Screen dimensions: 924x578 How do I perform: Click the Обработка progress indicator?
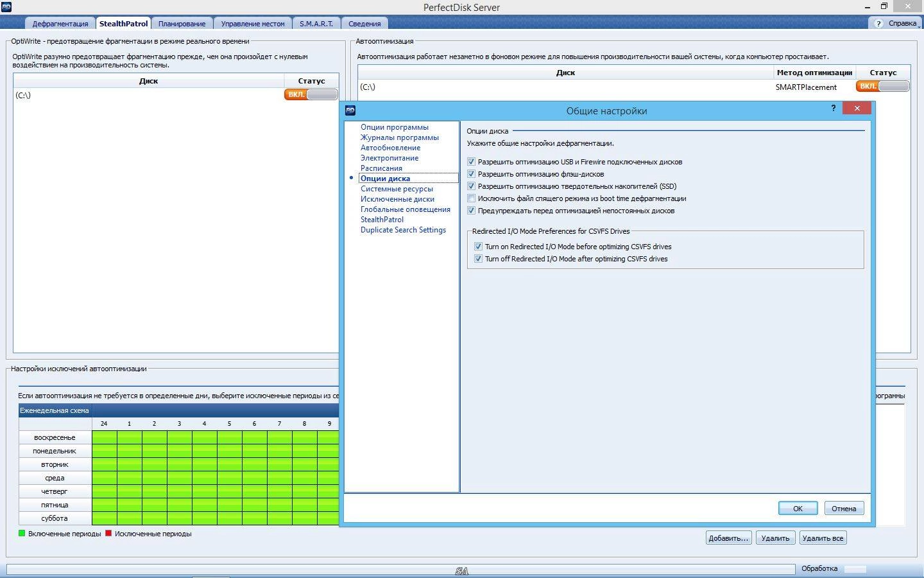[855, 569]
